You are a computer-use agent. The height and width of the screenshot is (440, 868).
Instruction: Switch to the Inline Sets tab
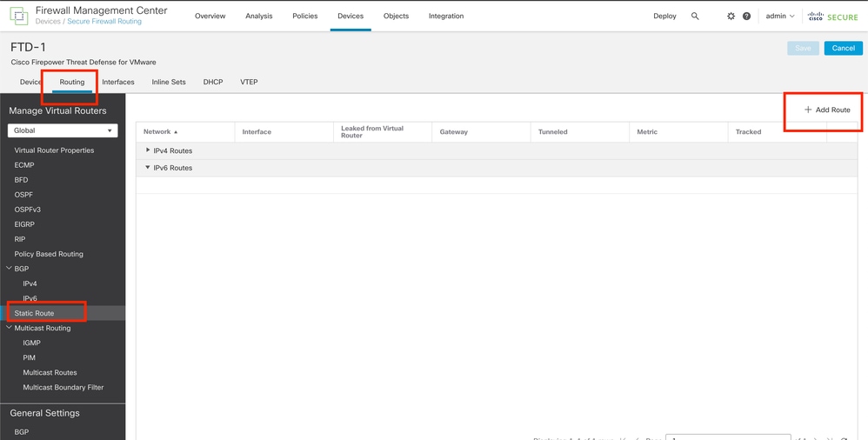tap(168, 82)
